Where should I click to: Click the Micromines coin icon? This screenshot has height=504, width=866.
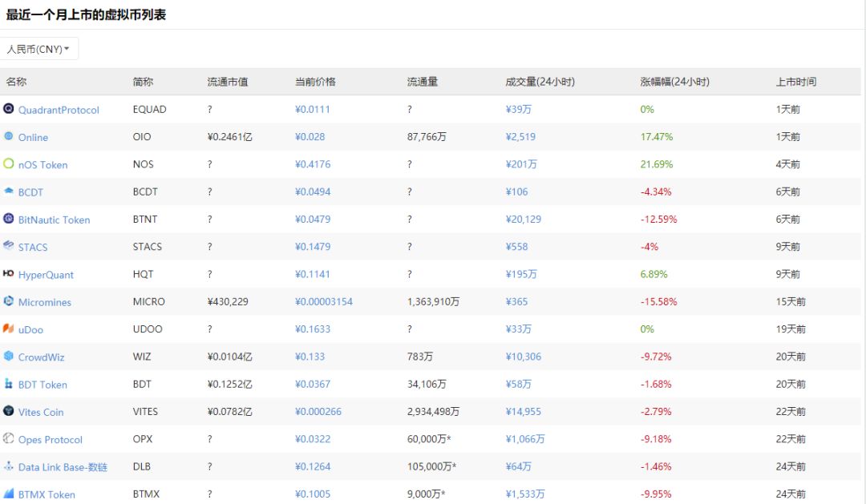point(8,300)
